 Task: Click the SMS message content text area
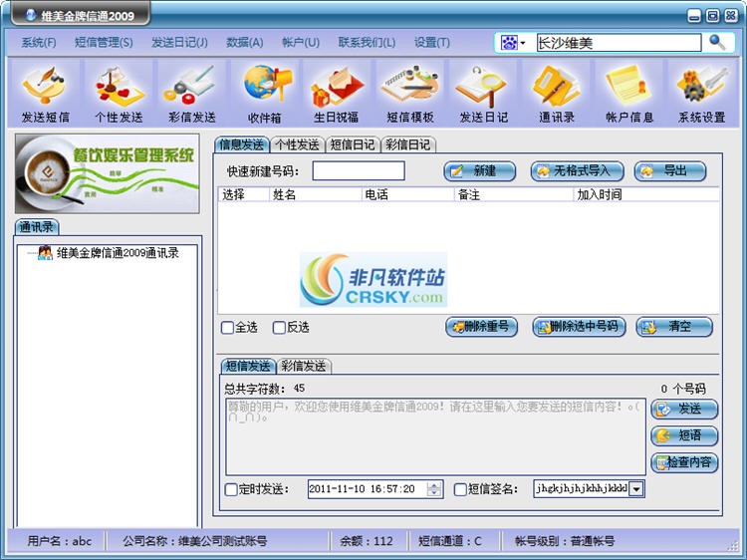[435, 437]
